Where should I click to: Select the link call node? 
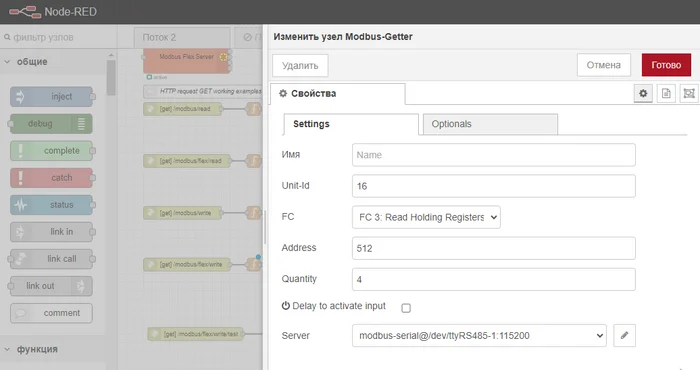[x=51, y=259]
